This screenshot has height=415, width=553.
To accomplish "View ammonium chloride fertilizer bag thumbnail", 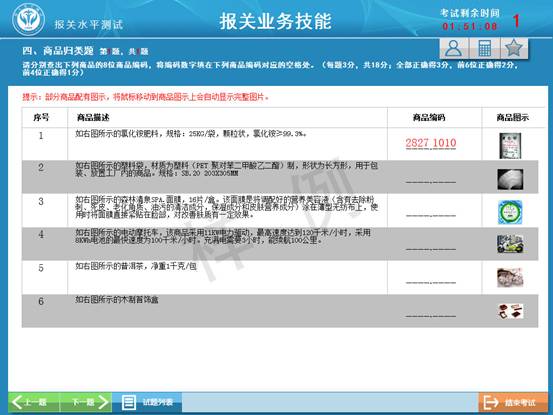I will pos(510,146).
